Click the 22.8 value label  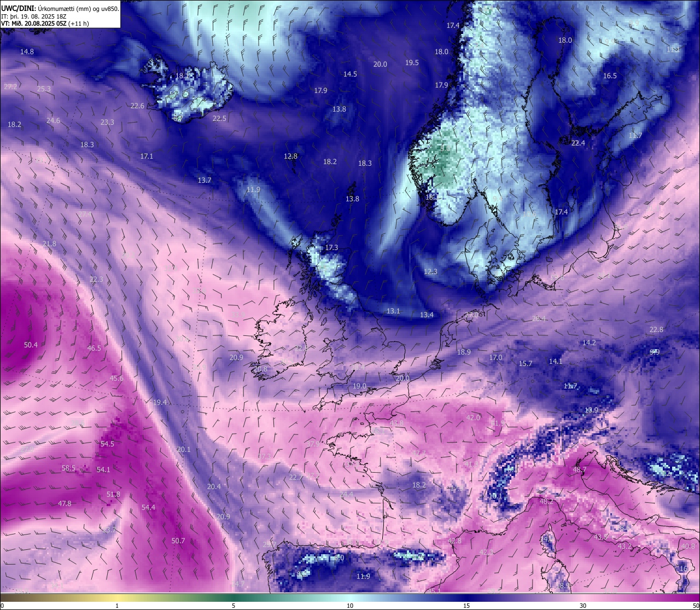[656, 330]
